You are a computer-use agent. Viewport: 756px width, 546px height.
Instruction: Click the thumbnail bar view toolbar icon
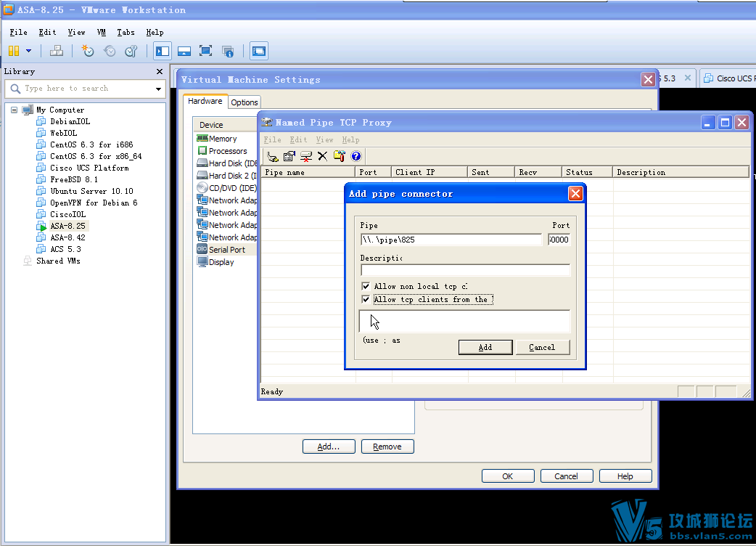(x=184, y=51)
